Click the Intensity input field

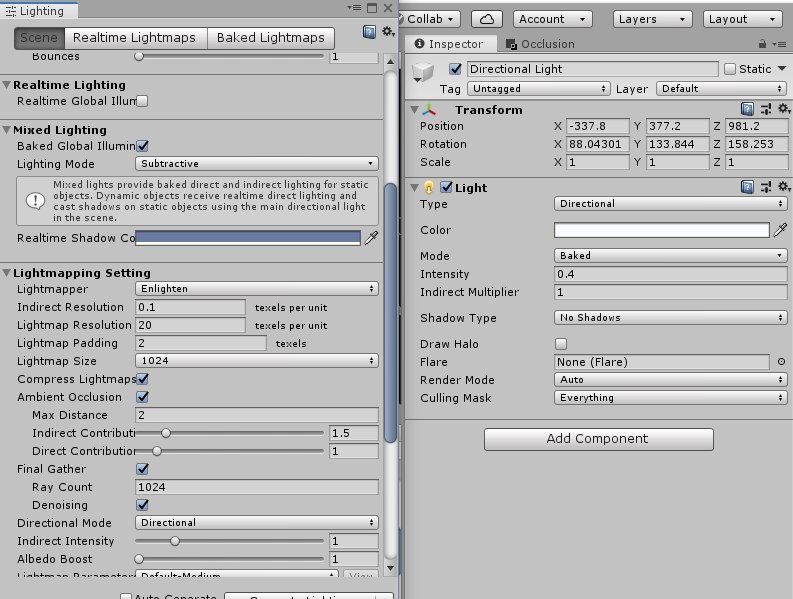pyautogui.click(x=671, y=274)
